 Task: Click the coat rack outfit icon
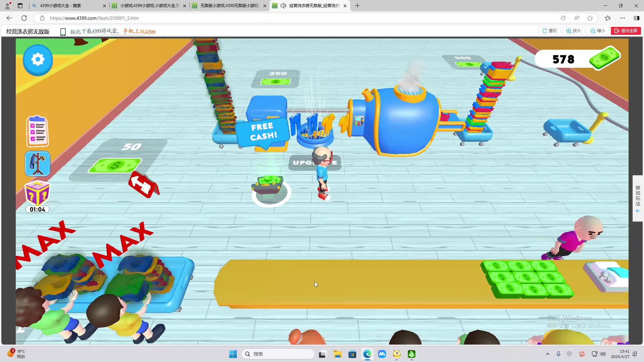click(38, 164)
